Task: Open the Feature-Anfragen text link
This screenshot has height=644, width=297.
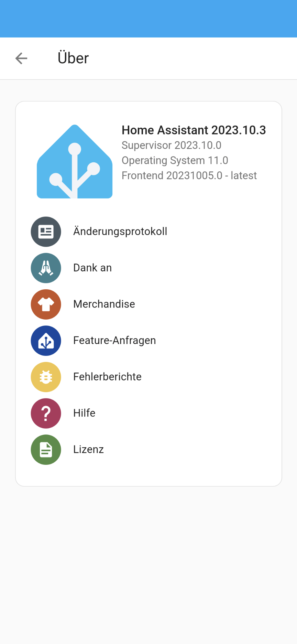Action: pos(114,341)
